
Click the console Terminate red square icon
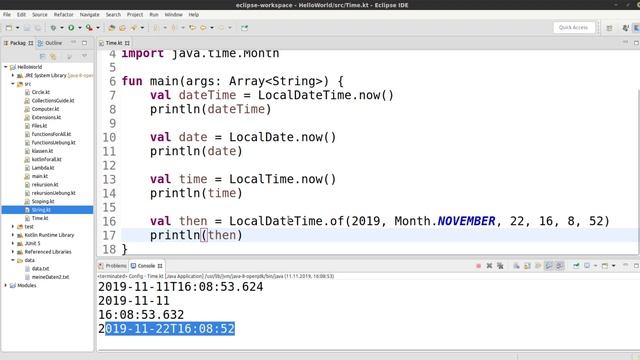click(x=478, y=266)
